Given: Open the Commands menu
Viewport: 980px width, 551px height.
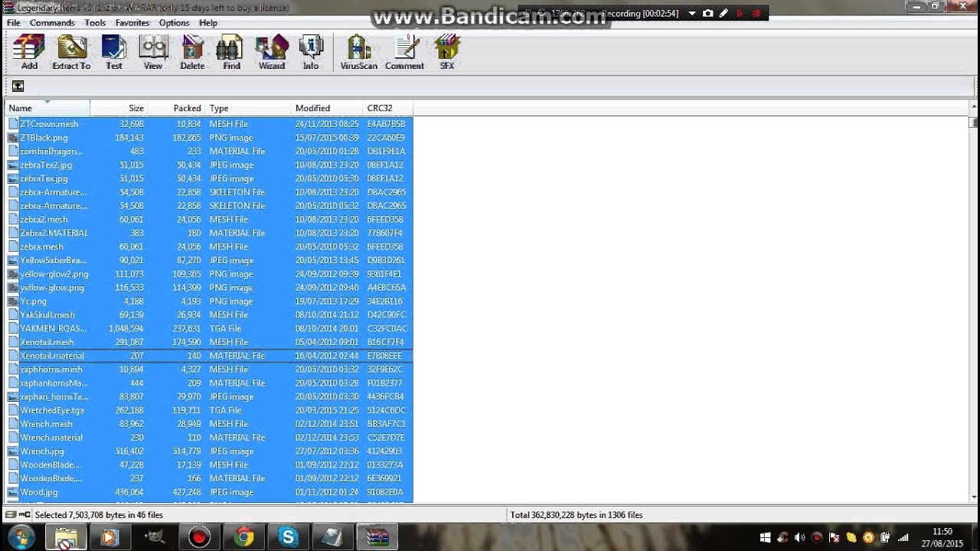Looking at the screenshot, I should pyautogui.click(x=52, y=23).
